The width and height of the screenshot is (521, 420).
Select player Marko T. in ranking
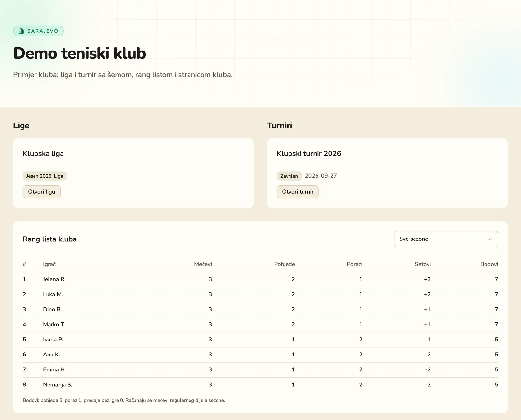tap(54, 324)
